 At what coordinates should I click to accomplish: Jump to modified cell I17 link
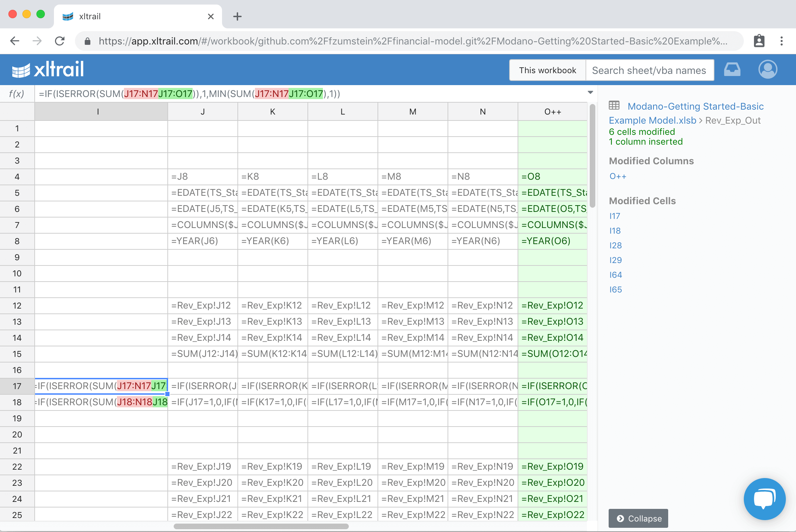pos(615,216)
